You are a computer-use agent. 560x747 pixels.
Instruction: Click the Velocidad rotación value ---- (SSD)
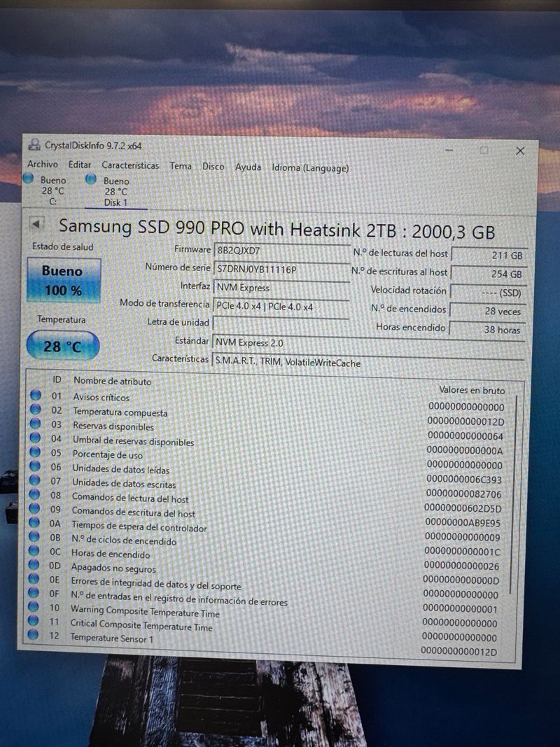[x=488, y=293]
